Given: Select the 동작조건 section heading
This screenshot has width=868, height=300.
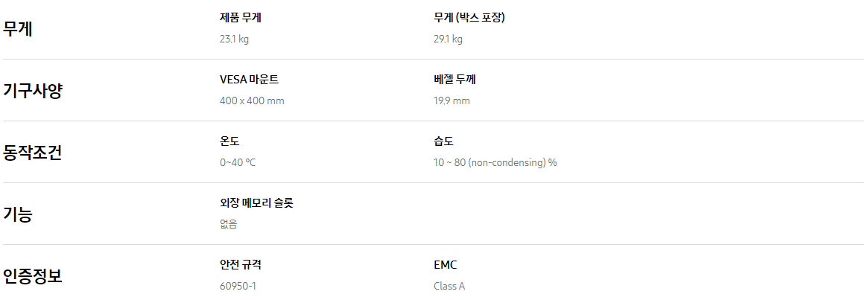Looking at the screenshot, I should (x=33, y=153).
